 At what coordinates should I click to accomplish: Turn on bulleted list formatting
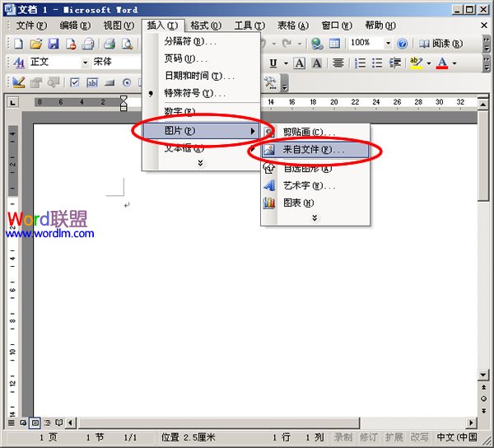click(x=377, y=63)
